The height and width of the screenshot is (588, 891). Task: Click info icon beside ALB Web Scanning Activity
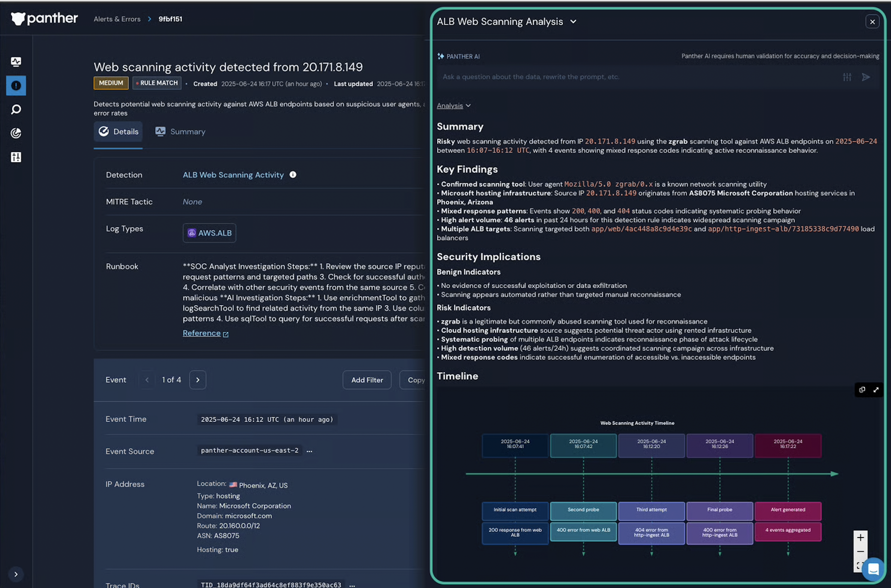[293, 175]
